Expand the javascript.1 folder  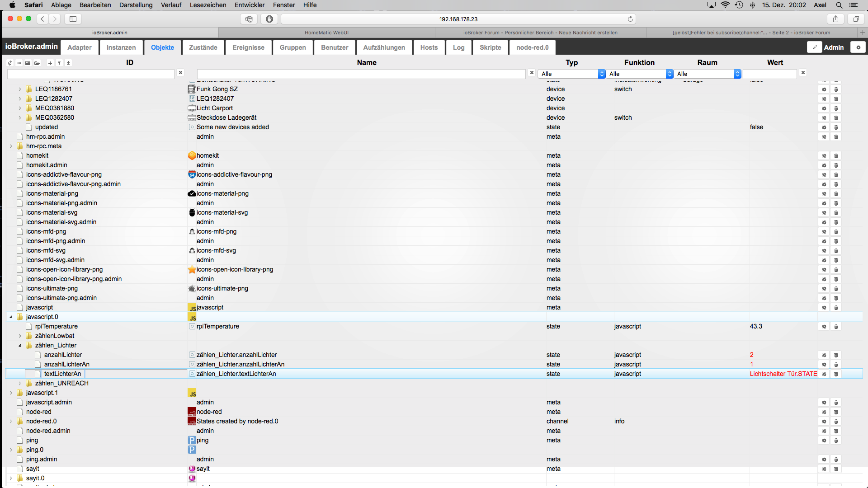tap(11, 393)
